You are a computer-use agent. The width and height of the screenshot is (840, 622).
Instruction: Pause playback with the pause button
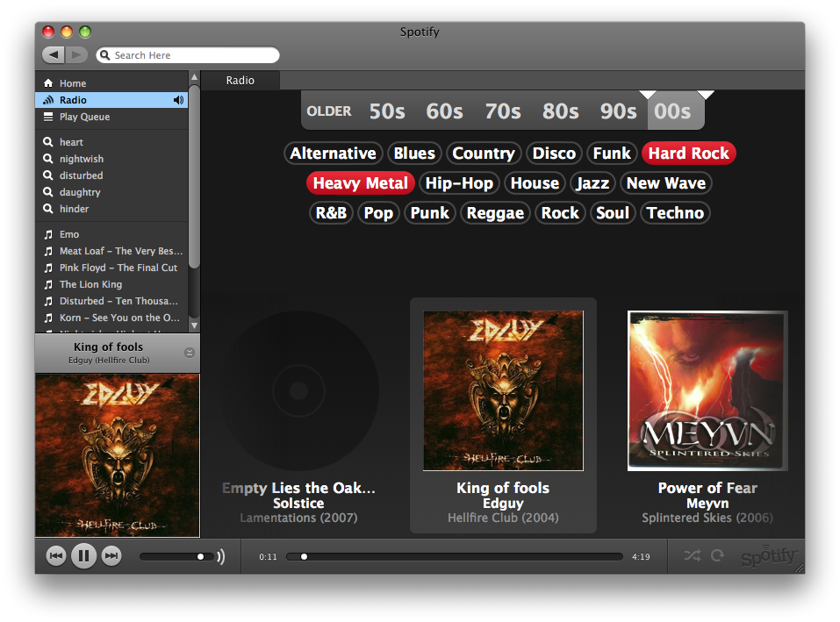coord(83,555)
